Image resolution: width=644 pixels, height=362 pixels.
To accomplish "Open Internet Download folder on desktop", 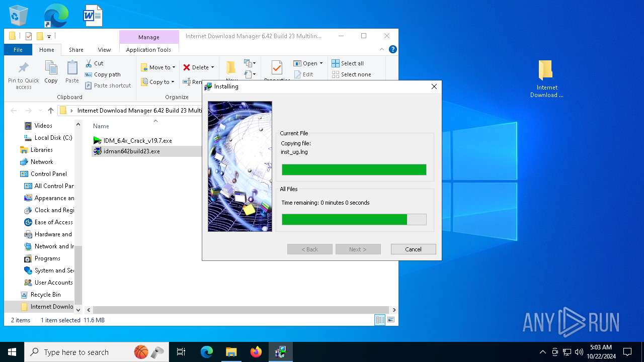I will click(x=546, y=79).
